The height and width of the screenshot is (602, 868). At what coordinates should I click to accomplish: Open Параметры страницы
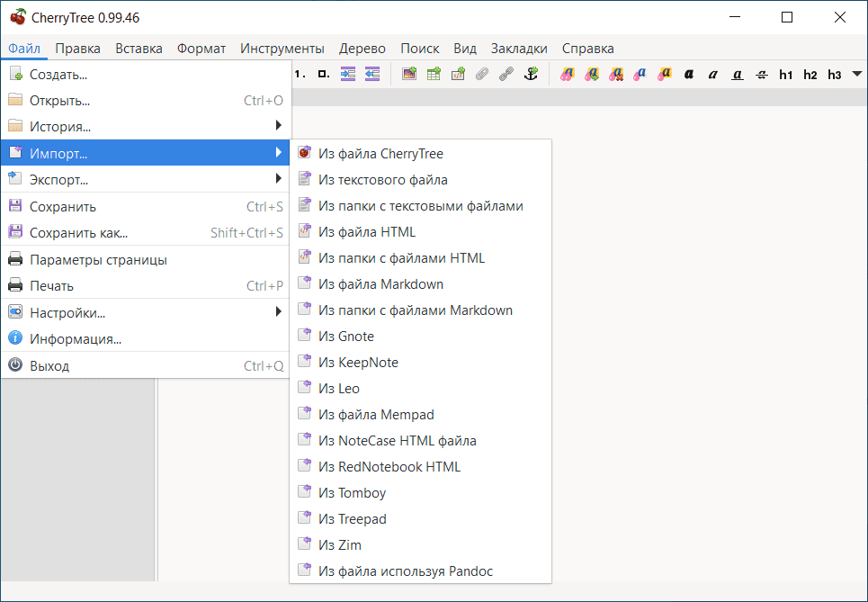[145, 259]
